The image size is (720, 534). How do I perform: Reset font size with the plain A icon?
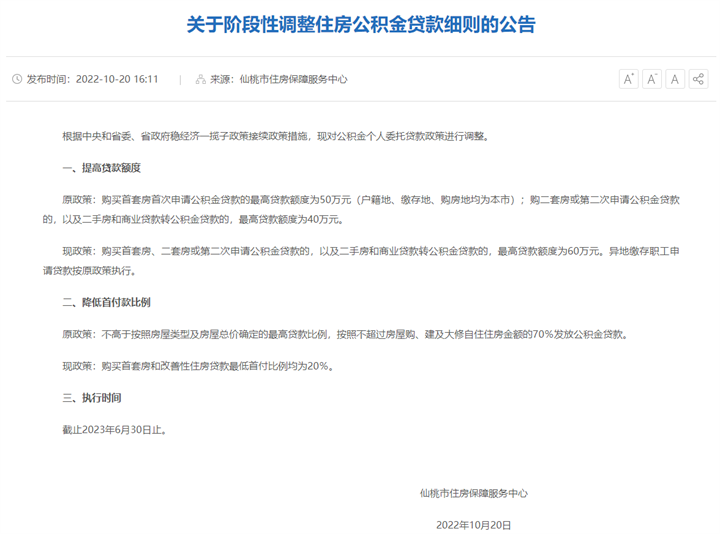pyautogui.click(x=675, y=79)
